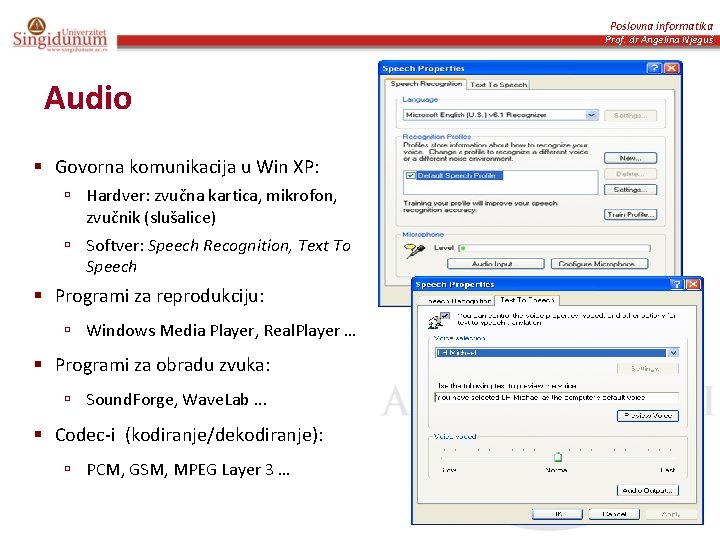Click the microphone Level meter bar
Image resolution: width=720 pixels, height=540 pixels.
point(554,248)
